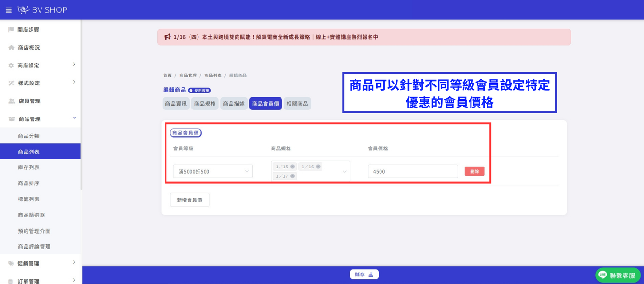This screenshot has width=644, height=284.
Task: Click the megaphone icon in the announcement banner
Action: click(x=167, y=37)
